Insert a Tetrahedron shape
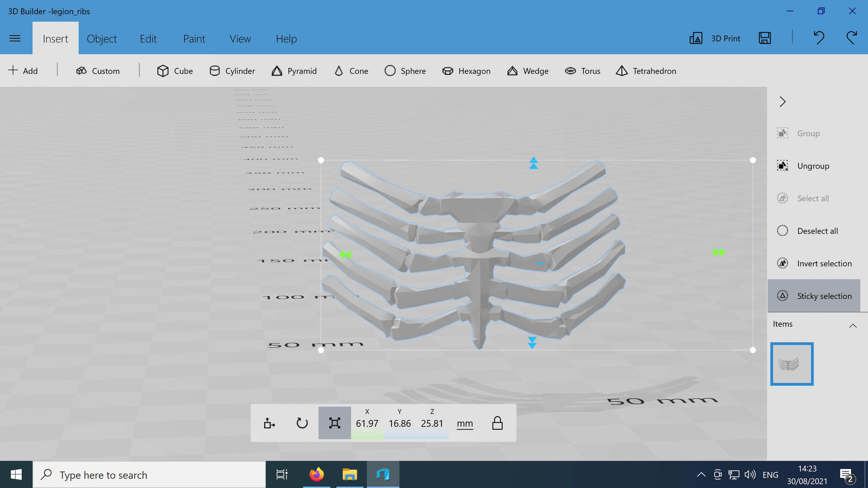 coord(646,71)
